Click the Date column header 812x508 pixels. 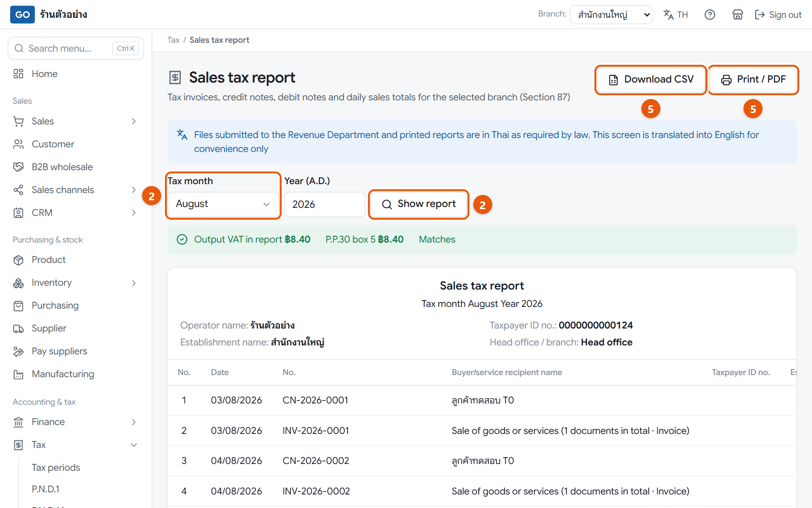click(x=220, y=373)
